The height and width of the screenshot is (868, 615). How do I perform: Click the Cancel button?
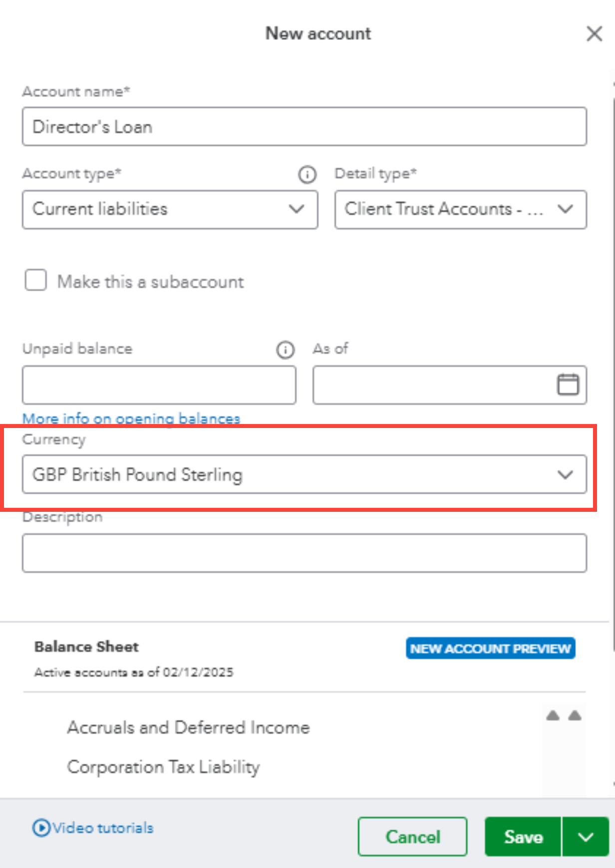coord(412,837)
